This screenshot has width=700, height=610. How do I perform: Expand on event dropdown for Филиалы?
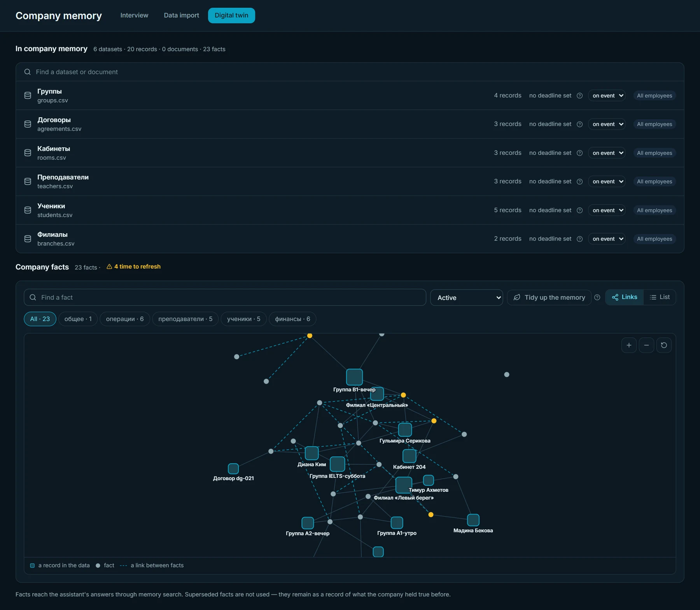click(x=607, y=239)
